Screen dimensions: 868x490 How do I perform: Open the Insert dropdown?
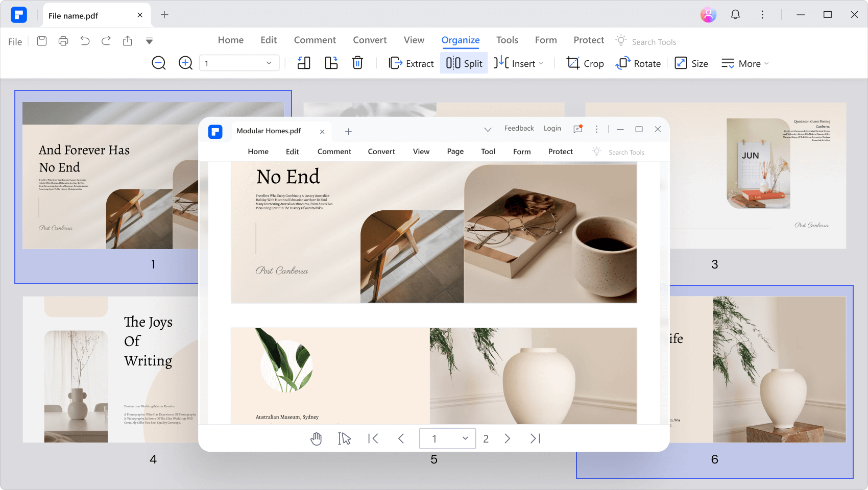coord(518,63)
